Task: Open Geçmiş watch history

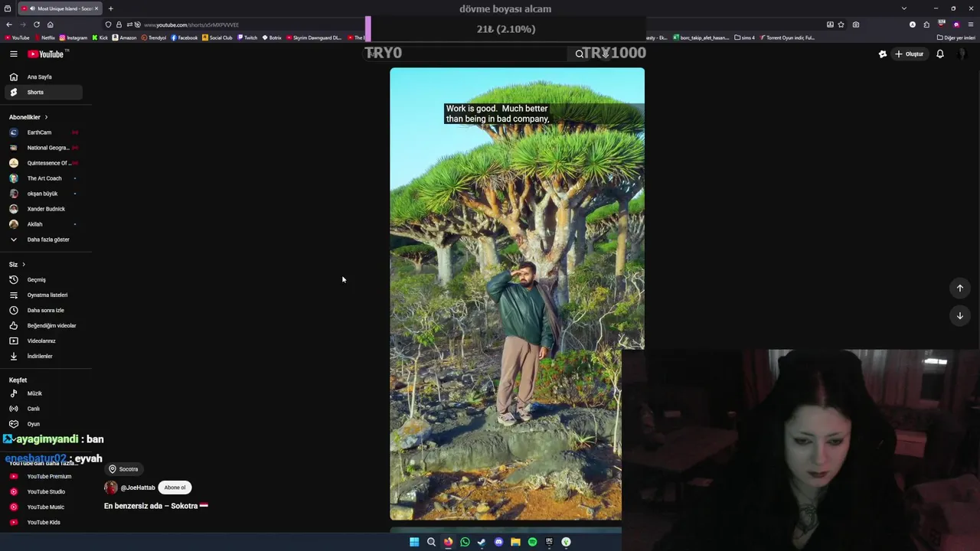Action: [43, 279]
